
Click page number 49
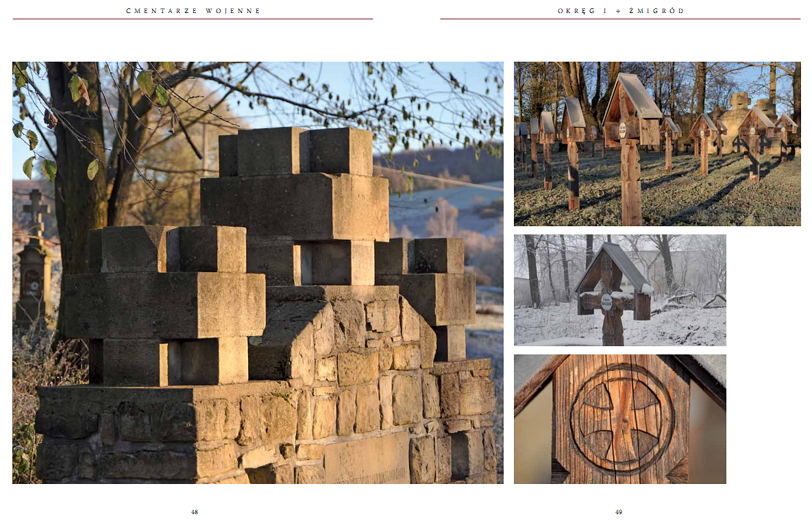pos(619,512)
